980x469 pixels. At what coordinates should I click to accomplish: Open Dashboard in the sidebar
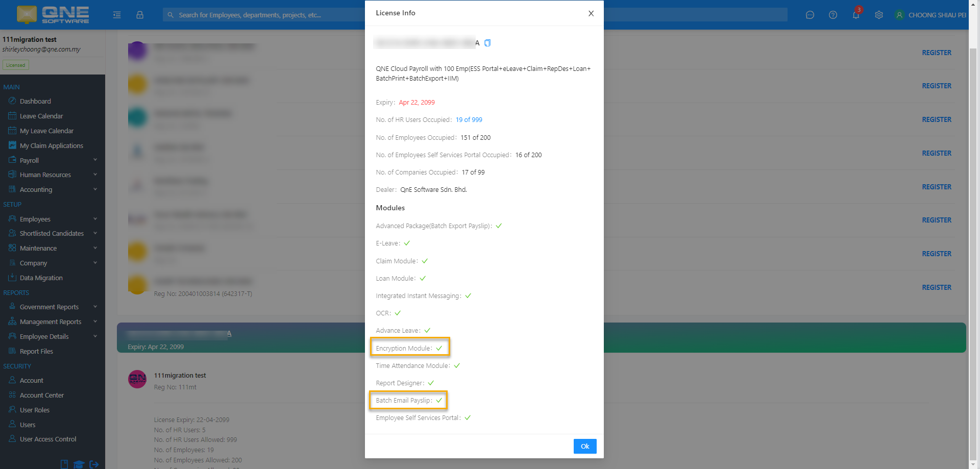click(x=35, y=101)
